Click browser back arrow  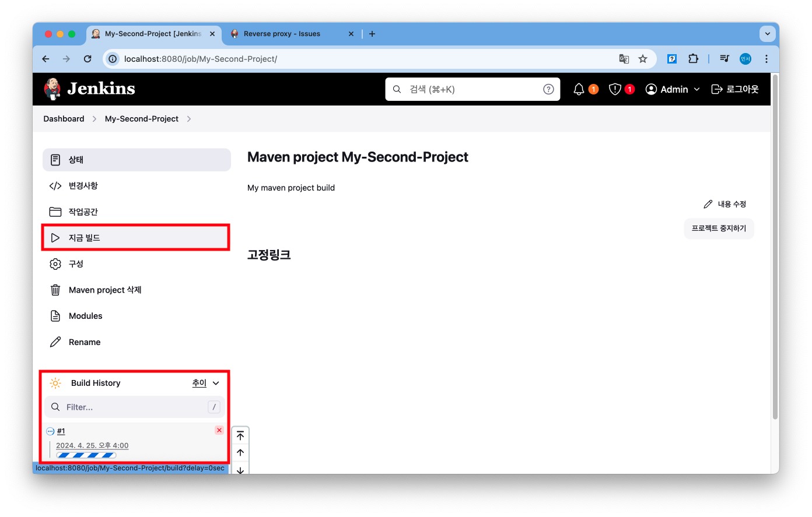click(46, 59)
